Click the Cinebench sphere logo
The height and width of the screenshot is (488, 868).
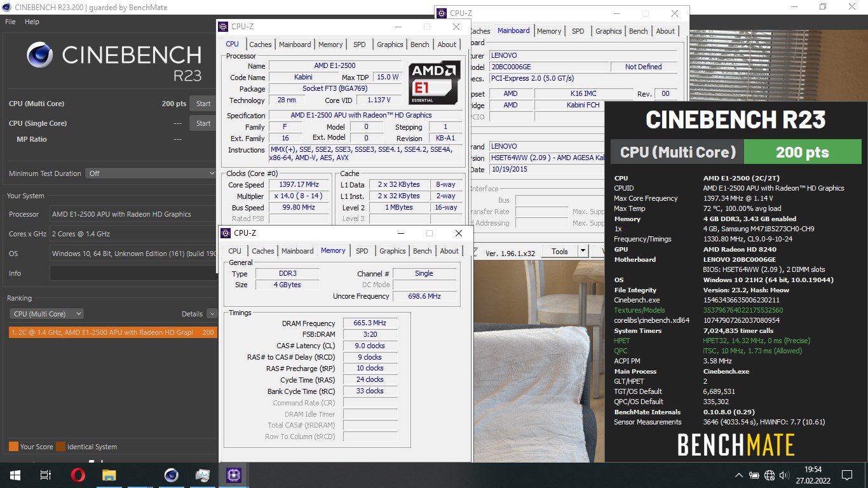tap(39, 55)
